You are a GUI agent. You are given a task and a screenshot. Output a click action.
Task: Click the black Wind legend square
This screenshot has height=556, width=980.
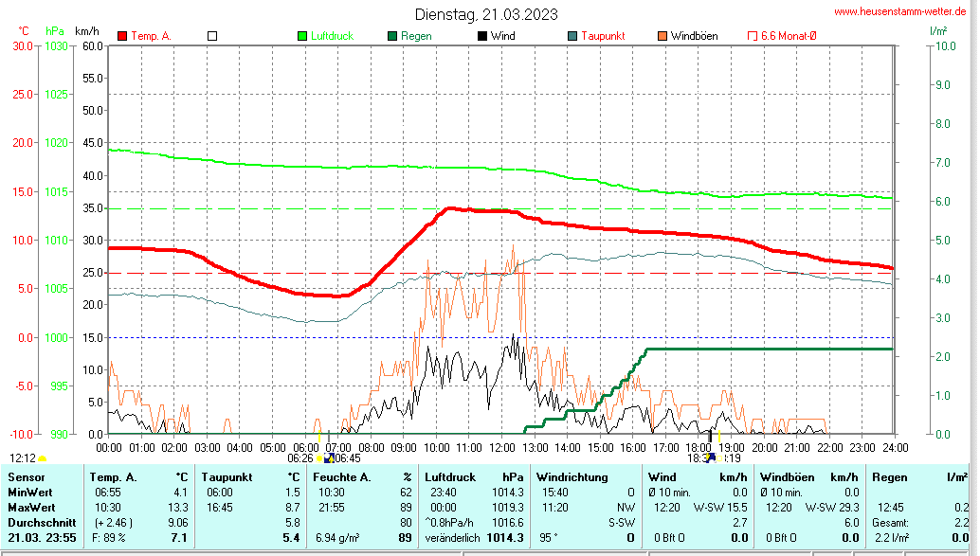(482, 36)
